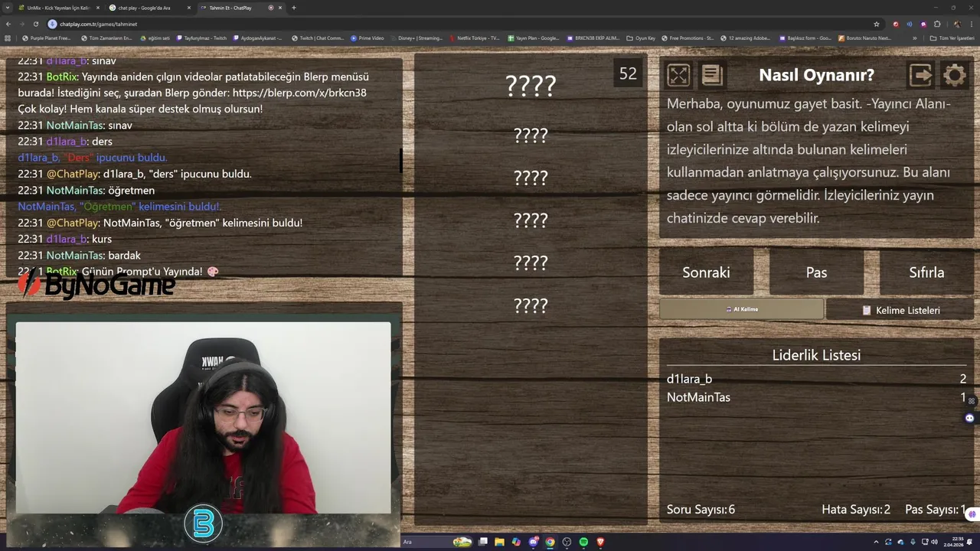
Task: Open OBS Studio from the taskbar
Action: point(567,542)
